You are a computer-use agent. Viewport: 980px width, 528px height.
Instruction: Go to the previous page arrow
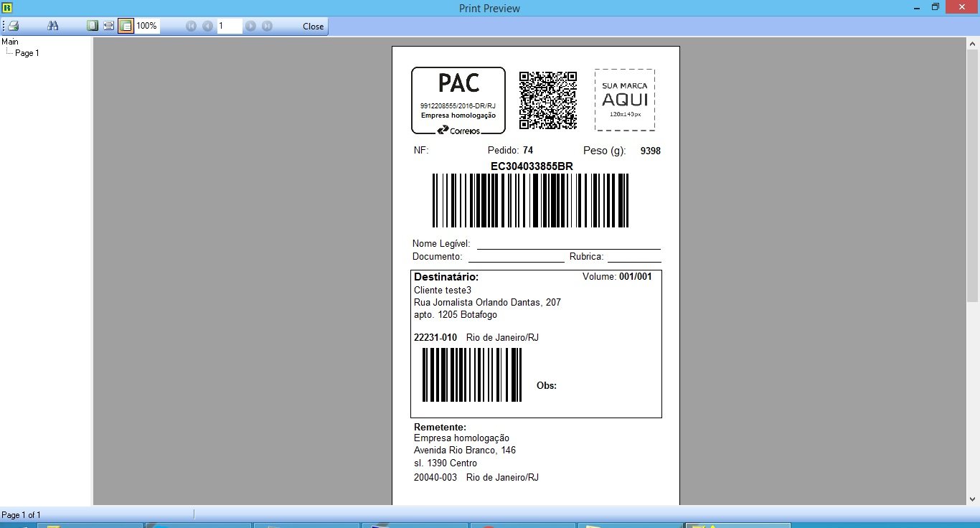click(x=207, y=26)
